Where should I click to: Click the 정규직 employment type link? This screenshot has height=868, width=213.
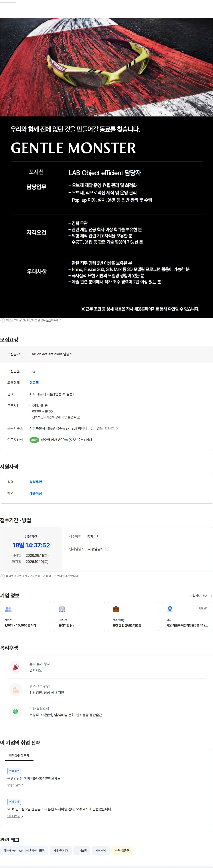click(x=34, y=382)
